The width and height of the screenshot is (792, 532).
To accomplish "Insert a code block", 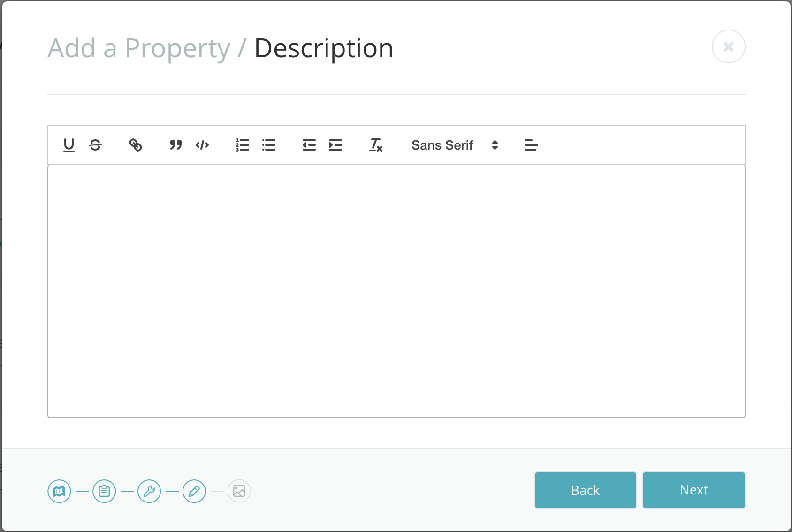I will 202,145.
